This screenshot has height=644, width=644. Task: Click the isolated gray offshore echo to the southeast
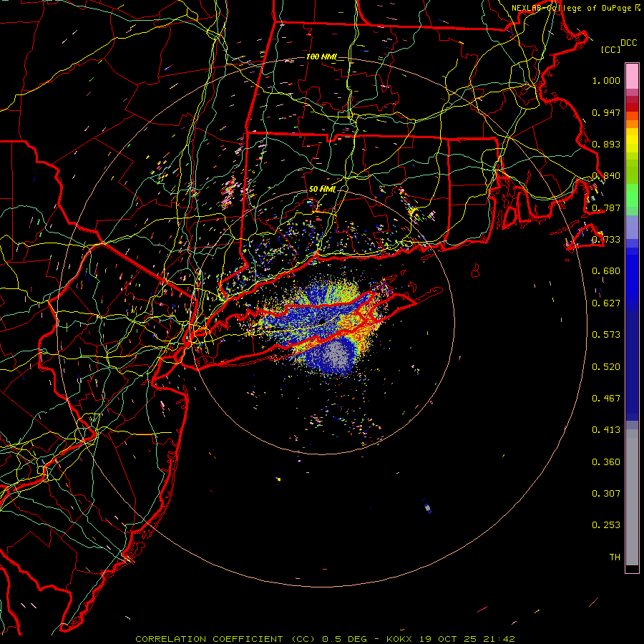click(428, 509)
